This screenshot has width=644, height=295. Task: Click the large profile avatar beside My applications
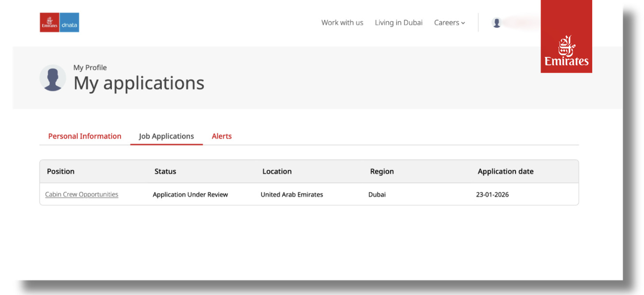53,78
